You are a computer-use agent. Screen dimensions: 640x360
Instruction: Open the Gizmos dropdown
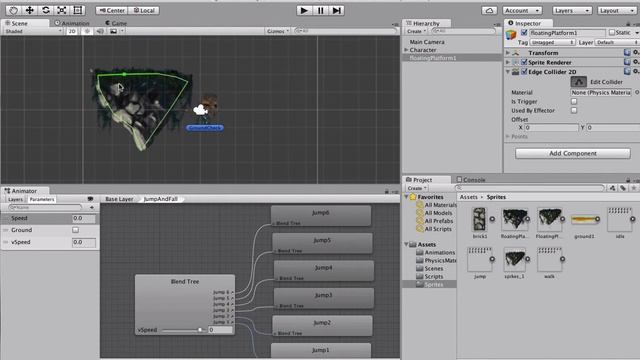(x=278, y=31)
